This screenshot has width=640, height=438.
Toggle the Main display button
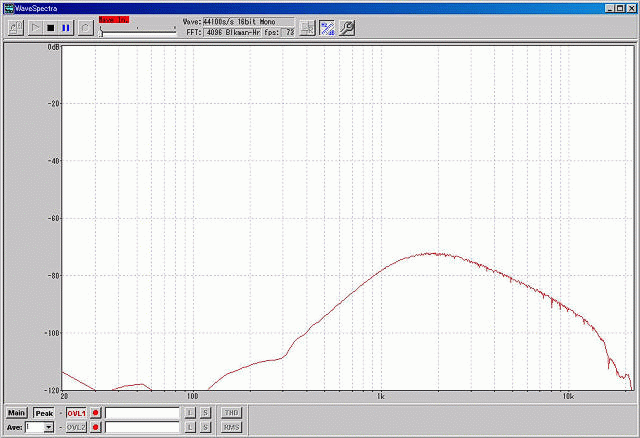click(x=16, y=412)
